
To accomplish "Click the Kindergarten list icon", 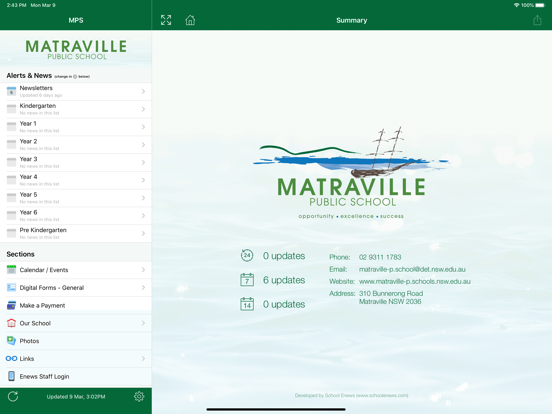I will [11, 109].
